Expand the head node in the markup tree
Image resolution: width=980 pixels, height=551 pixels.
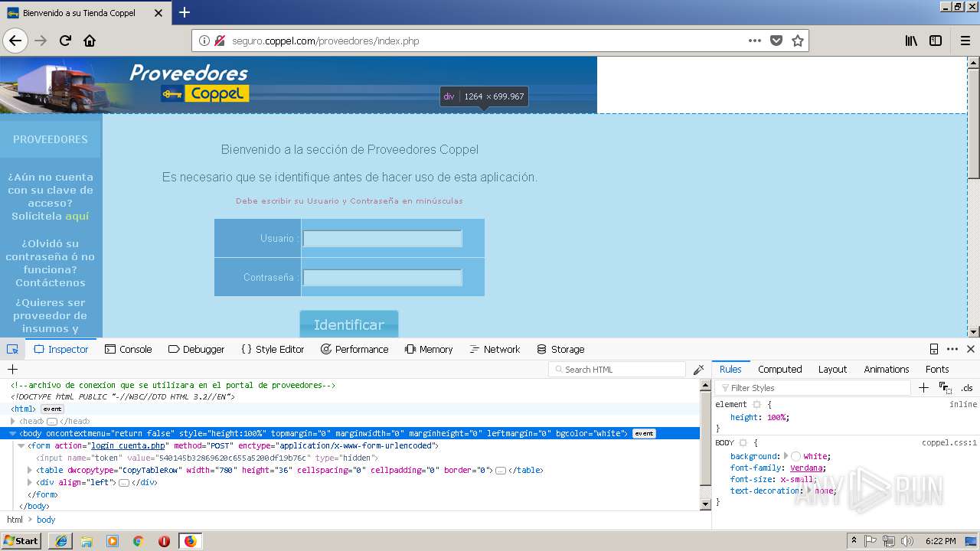13,421
